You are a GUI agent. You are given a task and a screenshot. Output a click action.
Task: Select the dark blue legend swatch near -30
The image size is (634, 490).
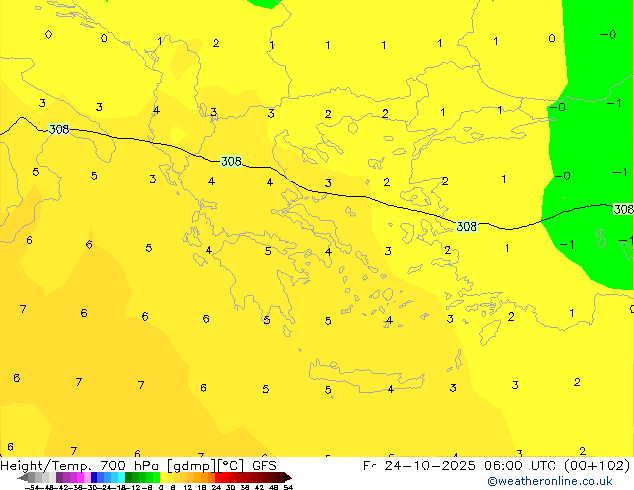point(94,477)
